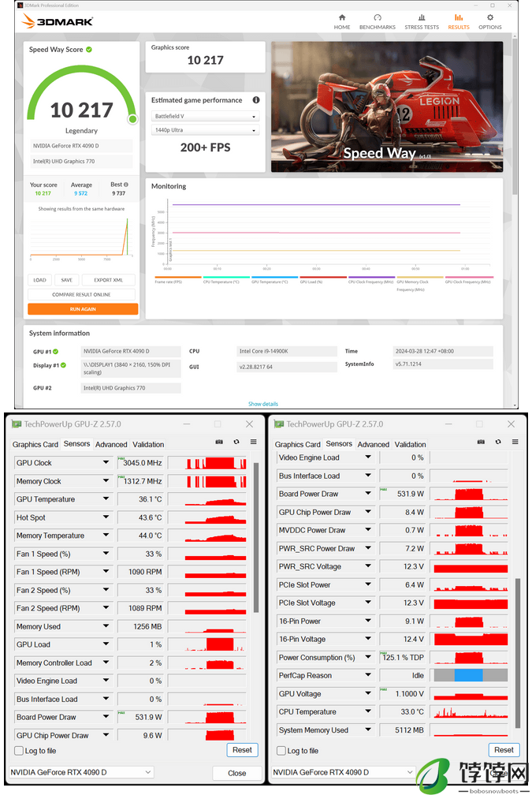Open hamburger menu in right GPU-Z window
Screen dimensions: 532x795
point(515,442)
